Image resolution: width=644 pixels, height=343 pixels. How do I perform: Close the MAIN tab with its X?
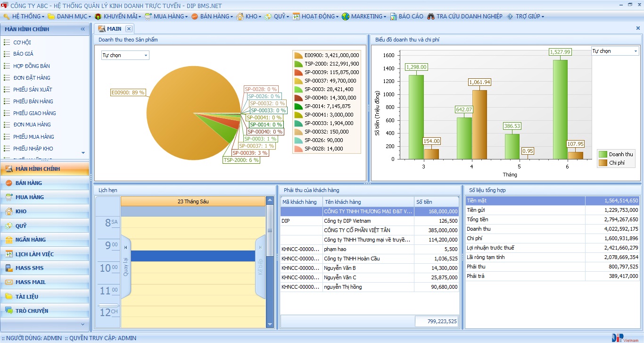coord(129,29)
